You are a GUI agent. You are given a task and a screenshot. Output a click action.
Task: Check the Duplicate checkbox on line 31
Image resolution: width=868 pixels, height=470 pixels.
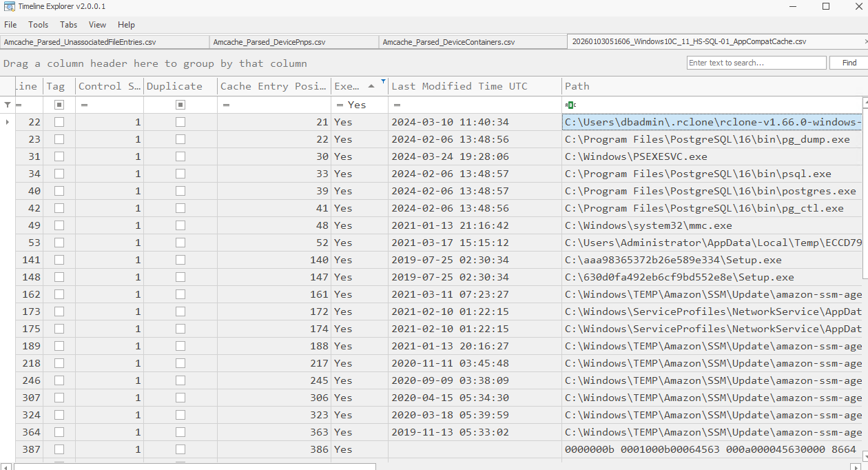(x=179, y=156)
